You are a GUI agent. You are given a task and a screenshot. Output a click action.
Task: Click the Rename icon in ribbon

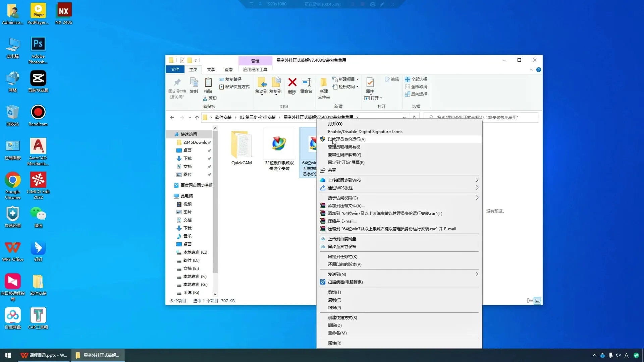click(x=306, y=82)
